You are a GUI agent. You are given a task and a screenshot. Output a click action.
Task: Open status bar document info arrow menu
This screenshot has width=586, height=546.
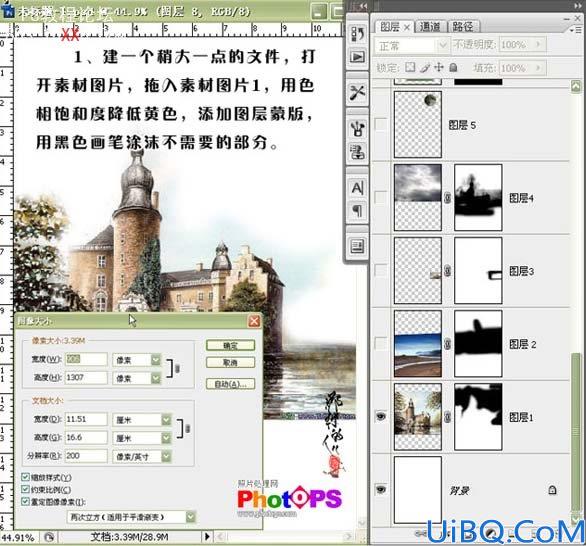click(207, 537)
